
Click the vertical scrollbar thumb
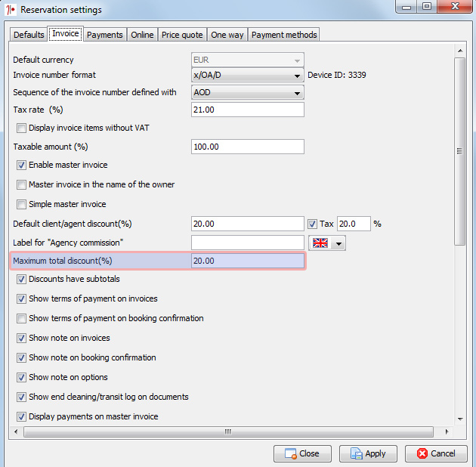(460, 151)
